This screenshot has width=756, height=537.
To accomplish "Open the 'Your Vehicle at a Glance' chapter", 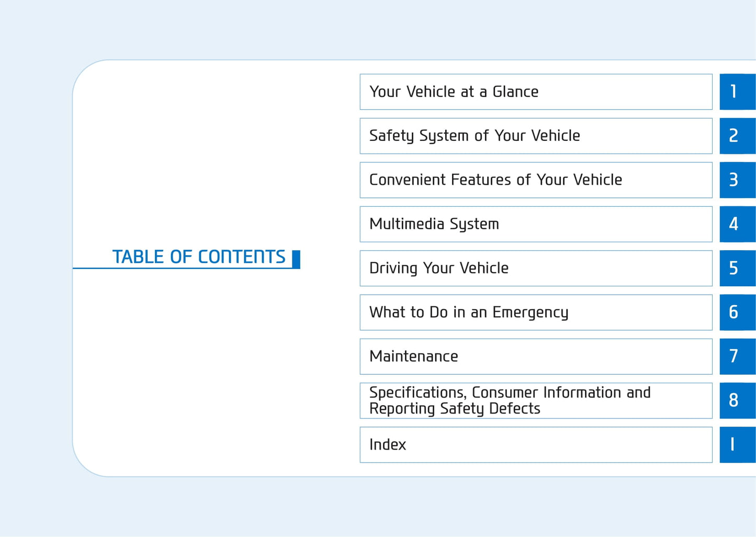I will (x=536, y=92).
